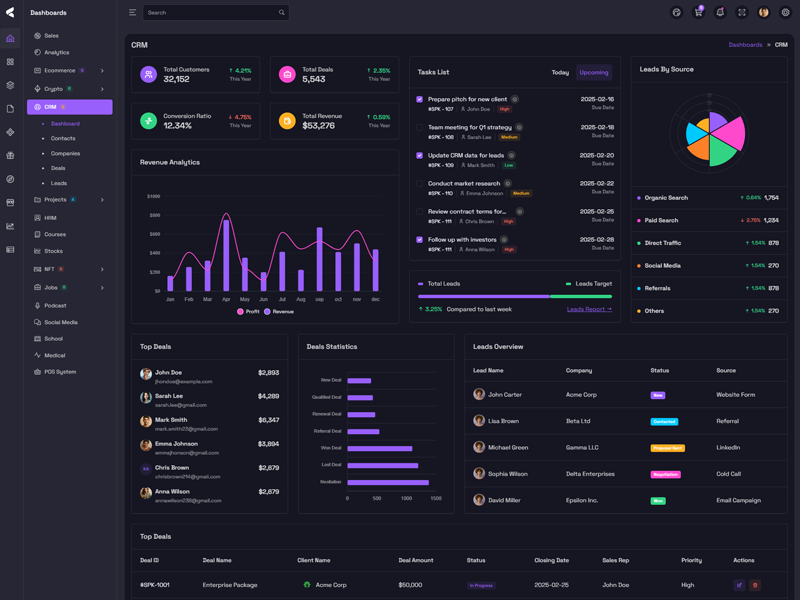
Task: Open the Leads Report link
Action: click(589, 310)
